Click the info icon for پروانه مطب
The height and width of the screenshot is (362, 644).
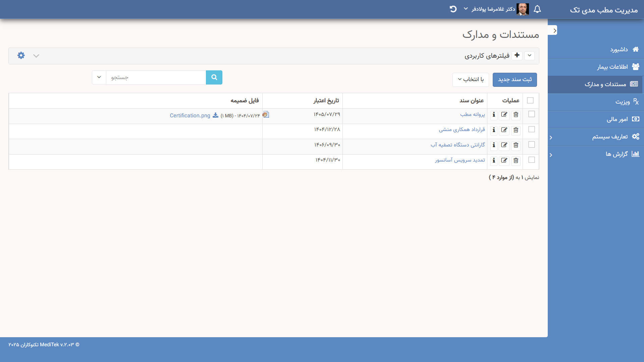[x=494, y=115]
